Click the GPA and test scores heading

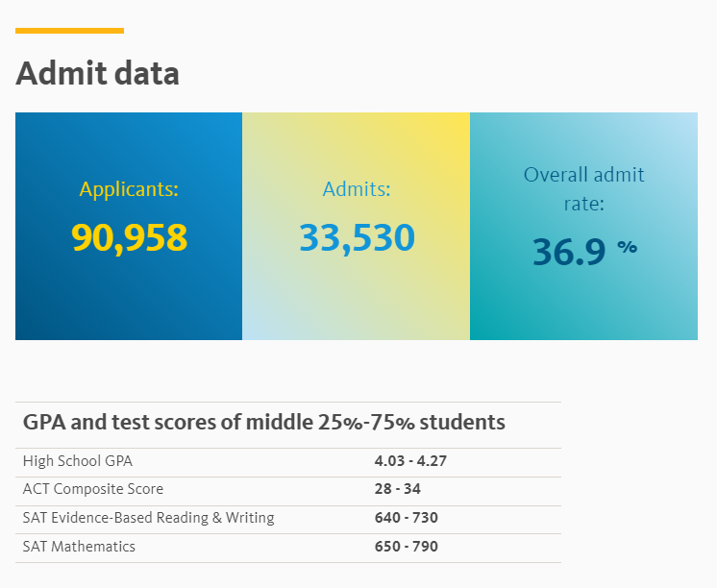pyautogui.click(x=264, y=422)
